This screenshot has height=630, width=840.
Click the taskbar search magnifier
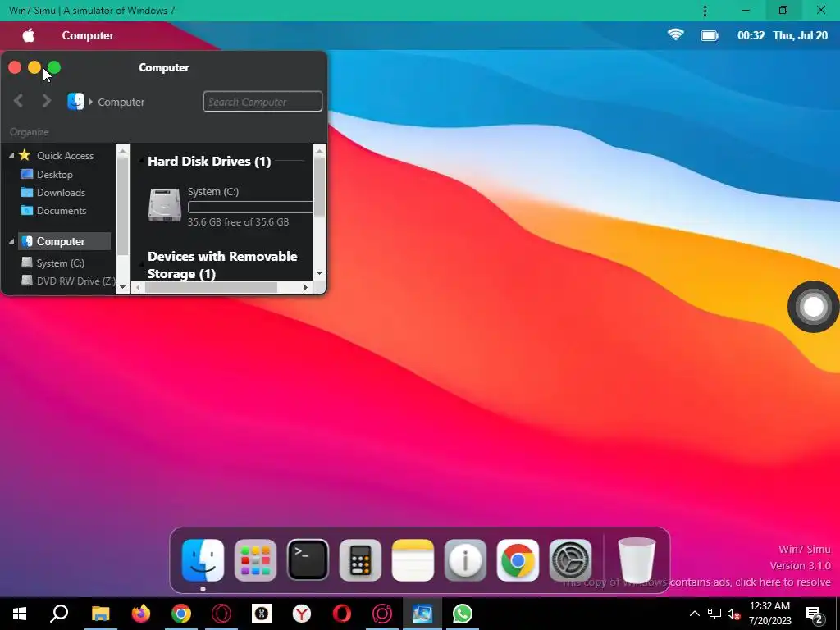pos(59,614)
